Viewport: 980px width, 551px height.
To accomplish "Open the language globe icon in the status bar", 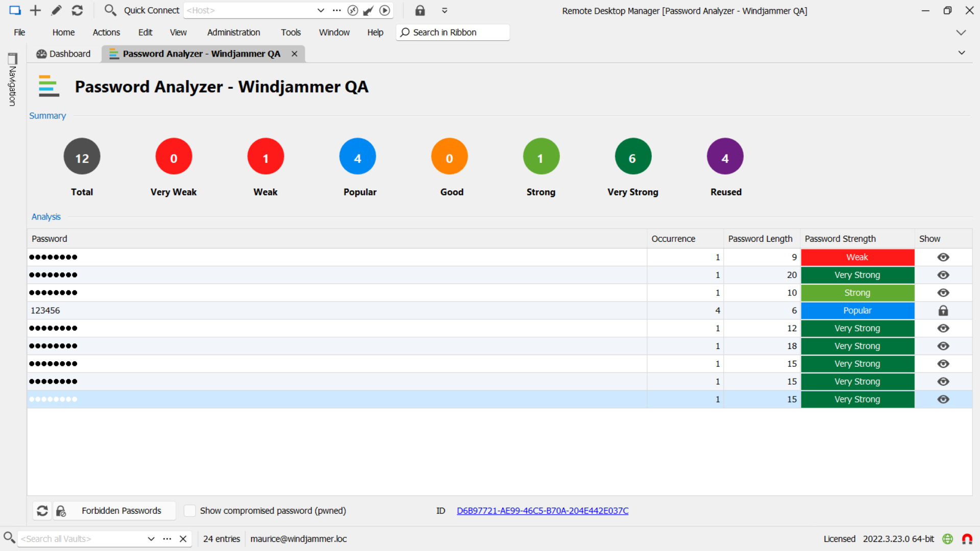I will pyautogui.click(x=948, y=538).
